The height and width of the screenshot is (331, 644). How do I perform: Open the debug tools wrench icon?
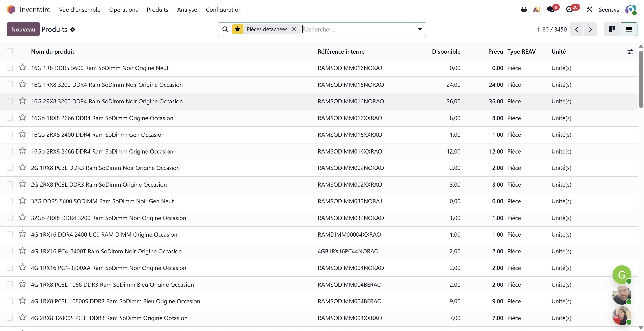point(589,10)
